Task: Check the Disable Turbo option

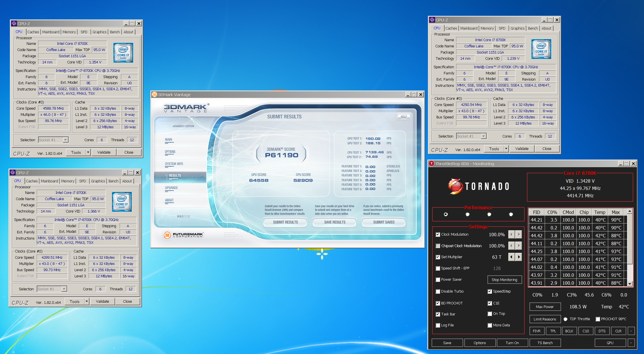Action: click(438, 291)
